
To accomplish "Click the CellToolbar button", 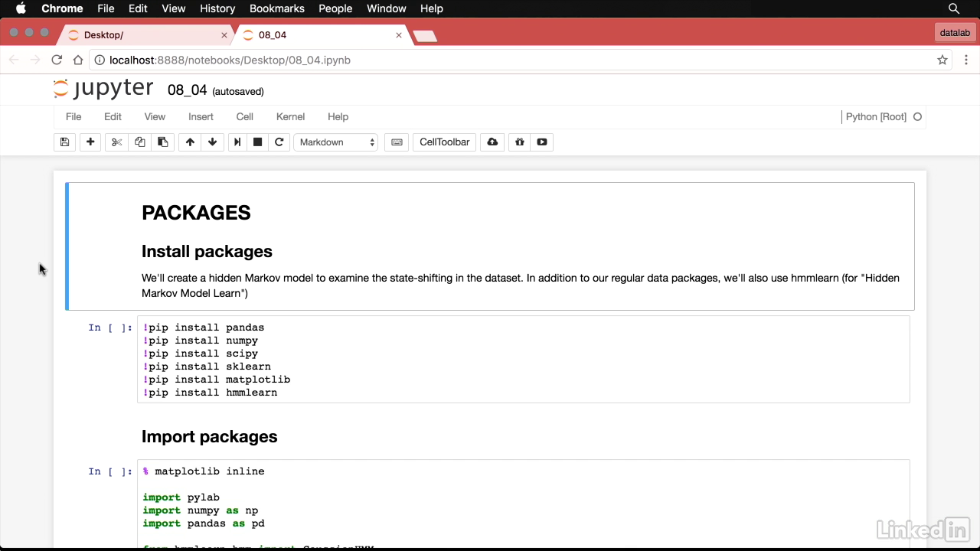I will point(444,142).
